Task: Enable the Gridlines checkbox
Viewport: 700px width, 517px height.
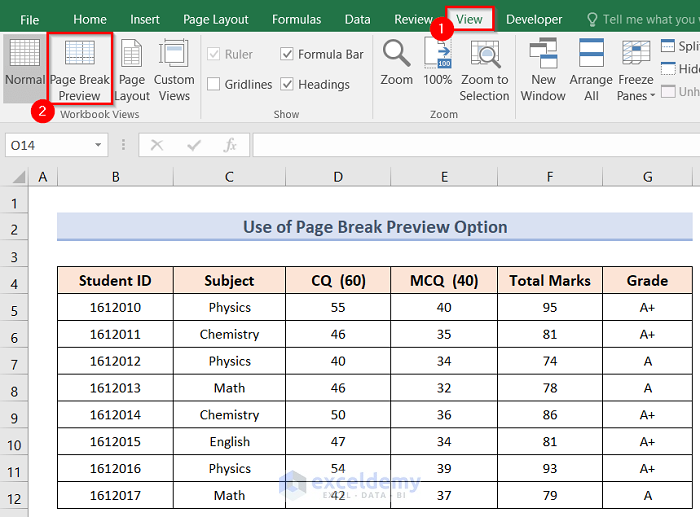Action: pyautogui.click(x=214, y=84)
